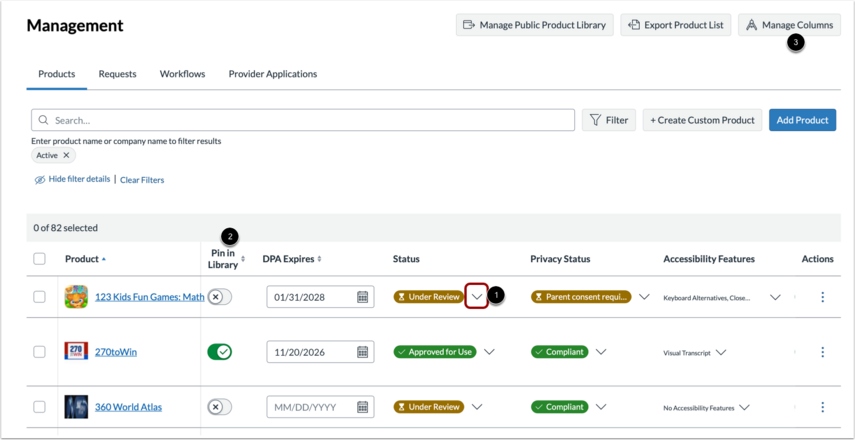This screenshot has height=440, width=855.
Task: Click the 11/20/2026 DPA date field
Action: (x=320, y=352)
